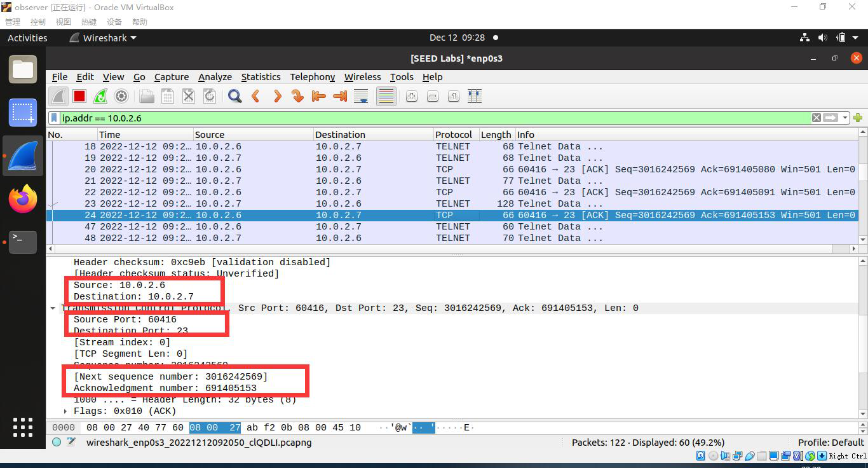
Task: Open the display filter bookmark dropdown
Action: pos(54,118)
